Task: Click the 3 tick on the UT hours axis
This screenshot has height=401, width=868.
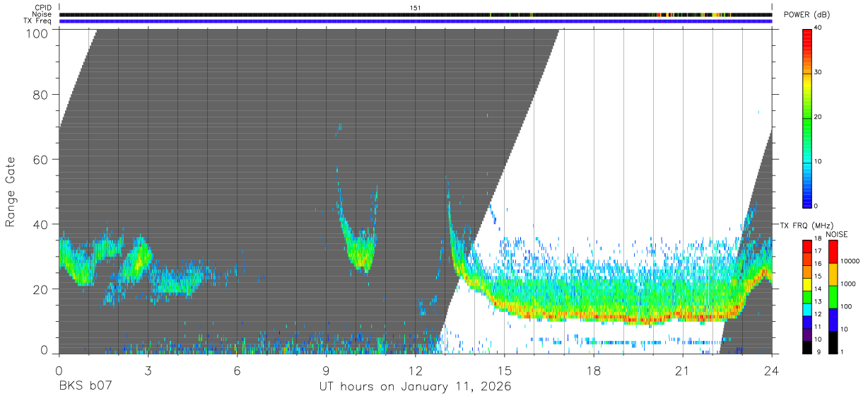Action: [148, 371]
